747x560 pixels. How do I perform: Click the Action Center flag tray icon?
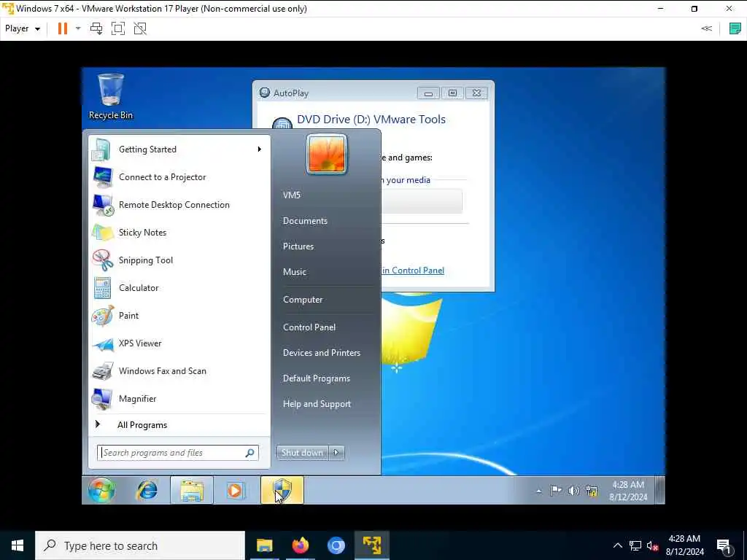coord(556,491)
